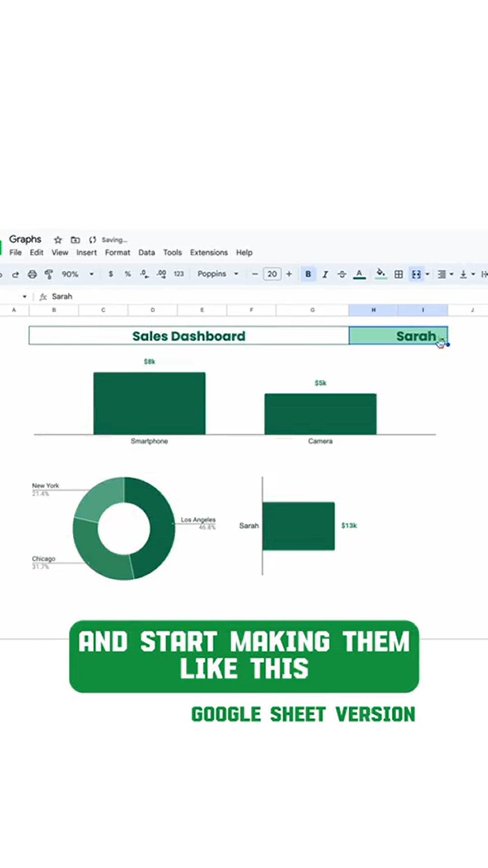Open the File menu
Viewport: 488px width, 868px height.
(x=15, y=252)
